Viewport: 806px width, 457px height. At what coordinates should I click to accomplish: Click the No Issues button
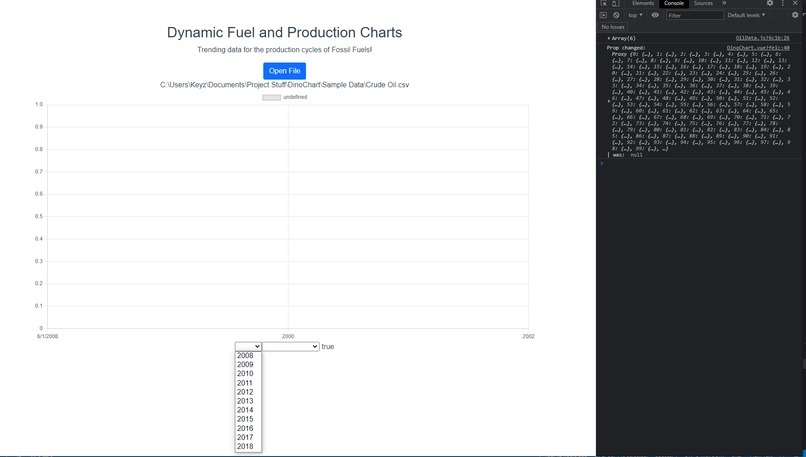[x=613, y=27]
